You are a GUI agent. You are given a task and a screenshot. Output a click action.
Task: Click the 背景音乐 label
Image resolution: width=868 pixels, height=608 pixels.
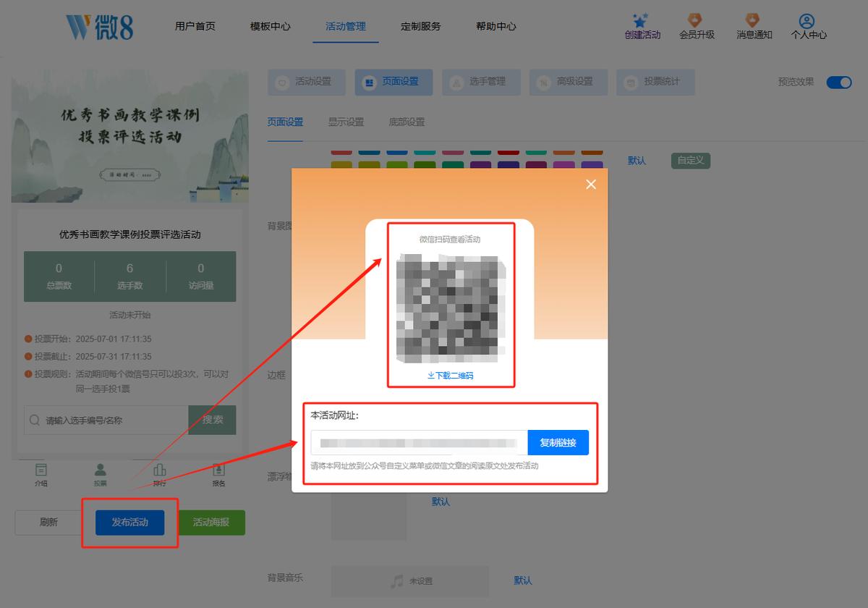tap(285, 578)
